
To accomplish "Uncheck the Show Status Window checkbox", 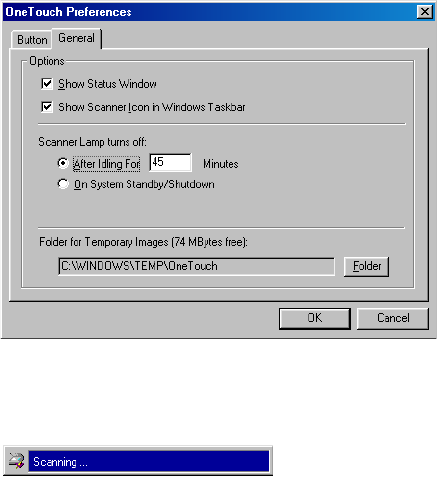I will pos(47,84).
